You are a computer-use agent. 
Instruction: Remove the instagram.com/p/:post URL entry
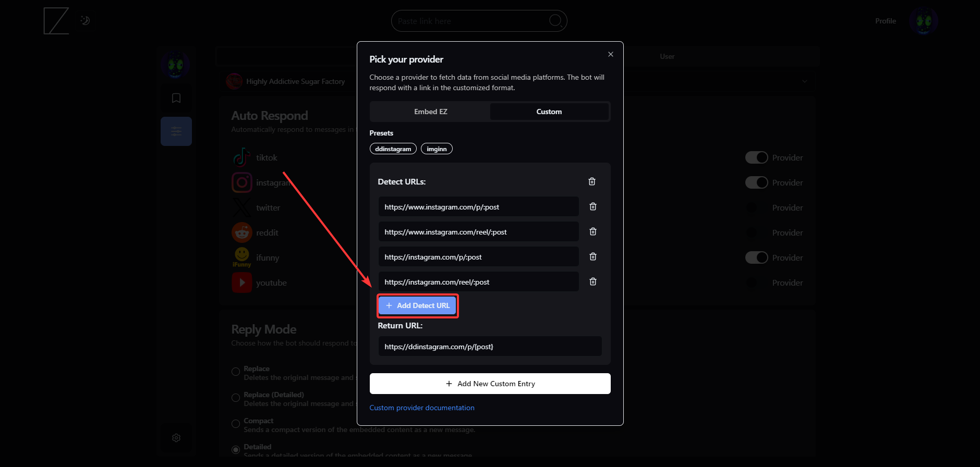[592, 256]
